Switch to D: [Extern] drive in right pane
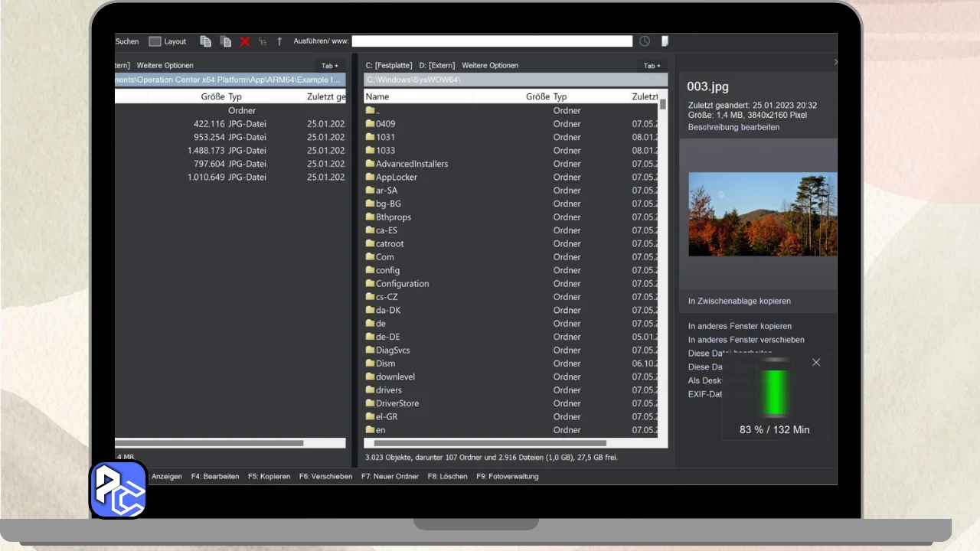This screenshot has width=980, height=551. [436, 66]
